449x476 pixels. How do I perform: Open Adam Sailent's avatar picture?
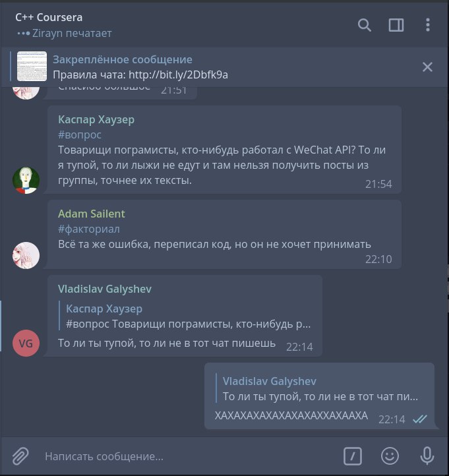coord(26,255)
